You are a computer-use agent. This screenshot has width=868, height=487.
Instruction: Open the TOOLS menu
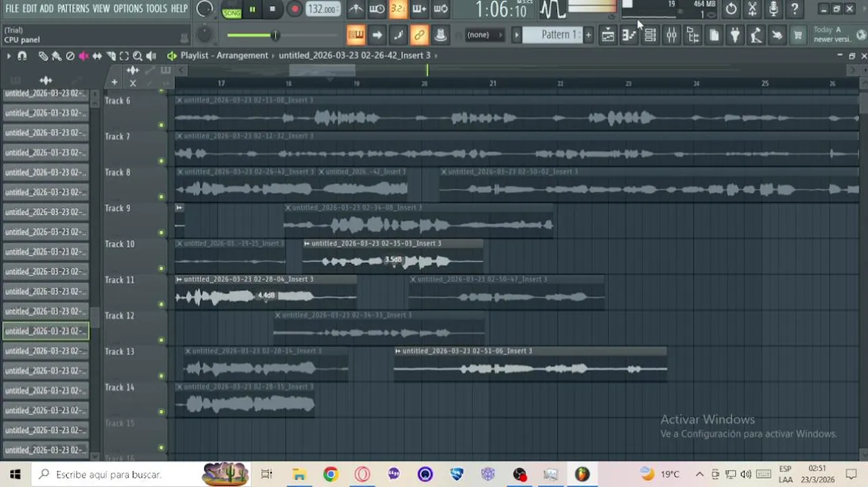tap(156, 8)
